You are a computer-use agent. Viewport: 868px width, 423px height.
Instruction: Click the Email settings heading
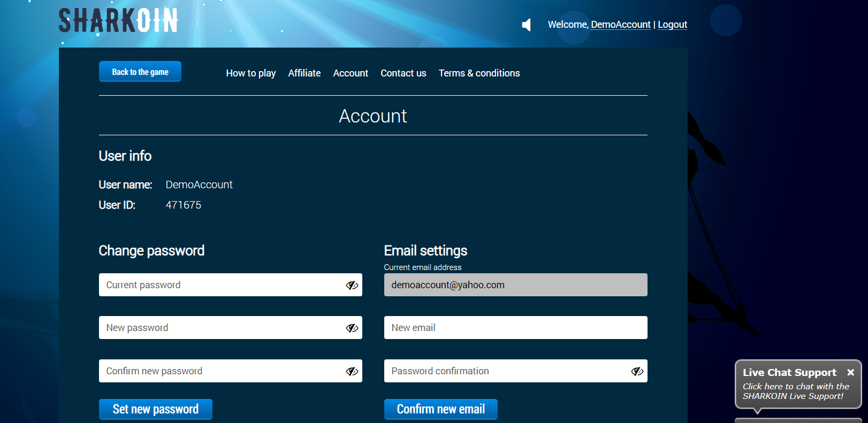pyautogui.click(x=425, y=251)
